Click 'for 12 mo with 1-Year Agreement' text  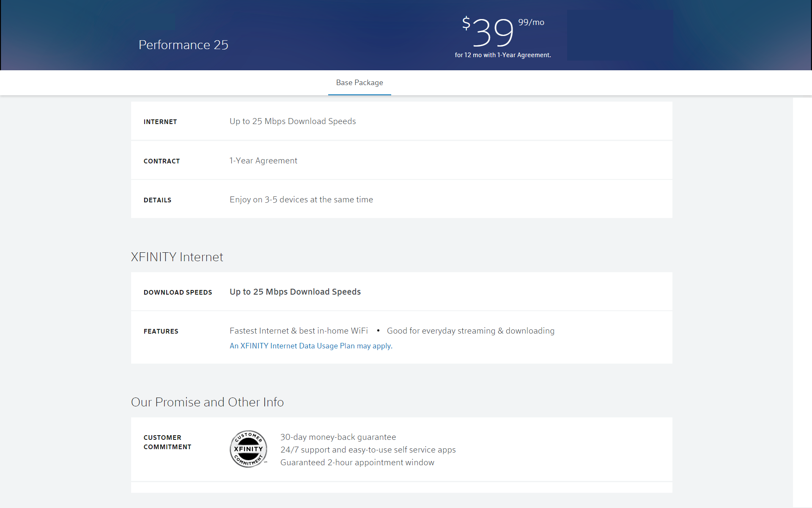503,55
